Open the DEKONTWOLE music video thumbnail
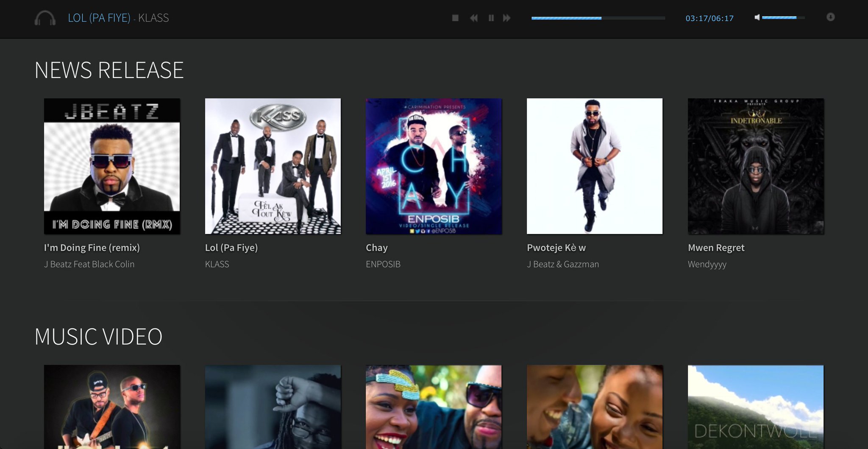868x449 pixels. pos(756,407)
